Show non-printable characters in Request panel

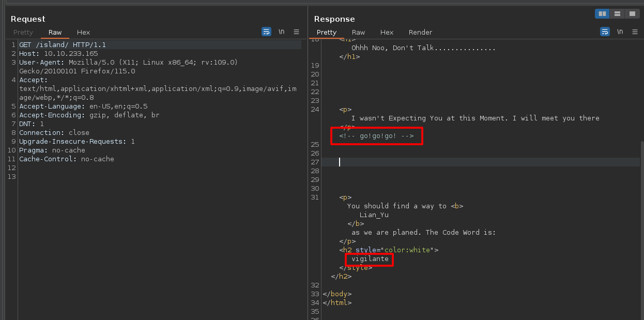pyautogui.click(x=281, y=32)
